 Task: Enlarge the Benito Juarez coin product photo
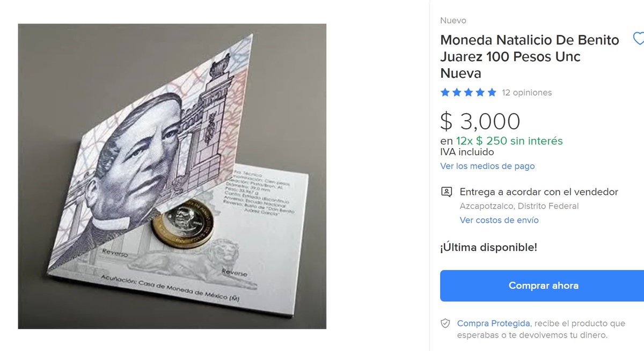click(x=172, y=176)
